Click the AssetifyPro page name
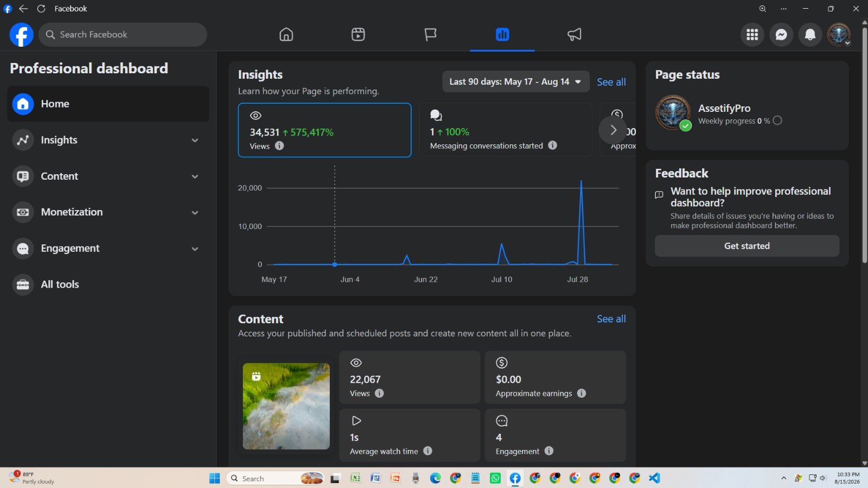This screenshot has width=868, height=488. 724,108
